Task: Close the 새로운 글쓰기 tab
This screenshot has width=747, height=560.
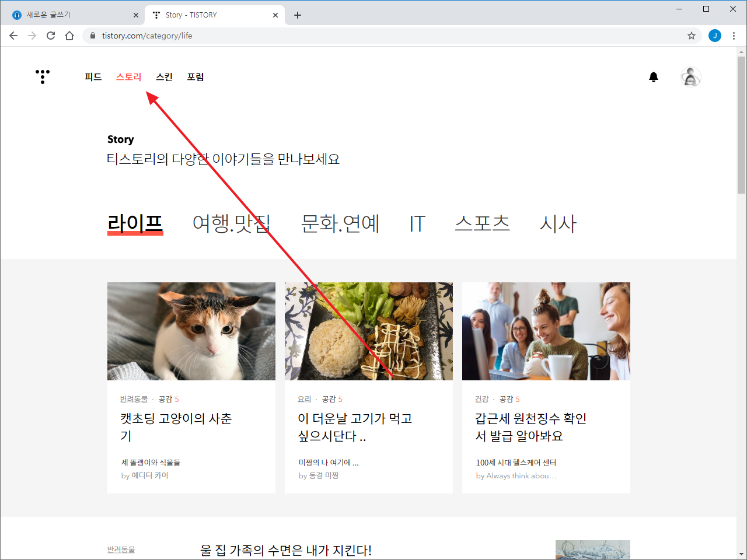Action: click(x=136, y=15)
